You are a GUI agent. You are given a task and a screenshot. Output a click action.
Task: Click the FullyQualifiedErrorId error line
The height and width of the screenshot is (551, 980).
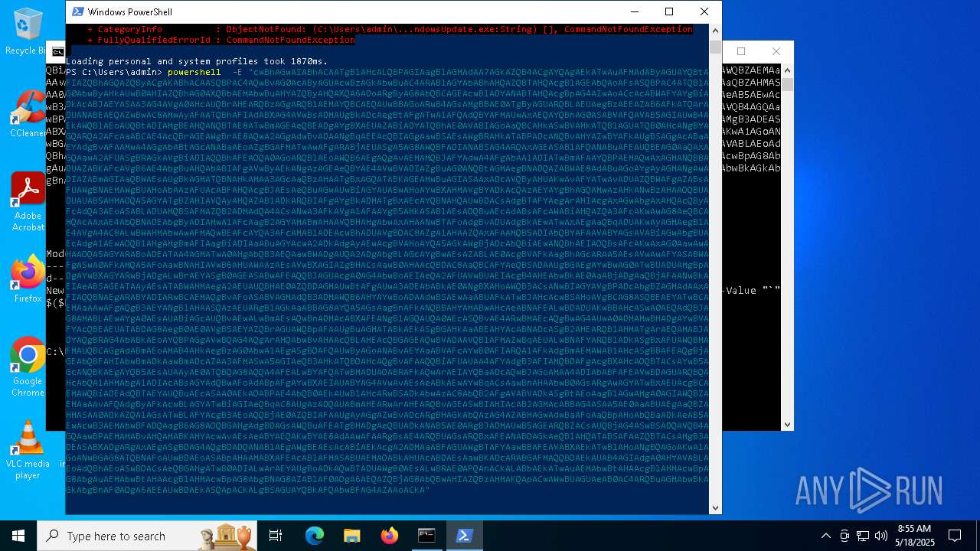[220, 40]
